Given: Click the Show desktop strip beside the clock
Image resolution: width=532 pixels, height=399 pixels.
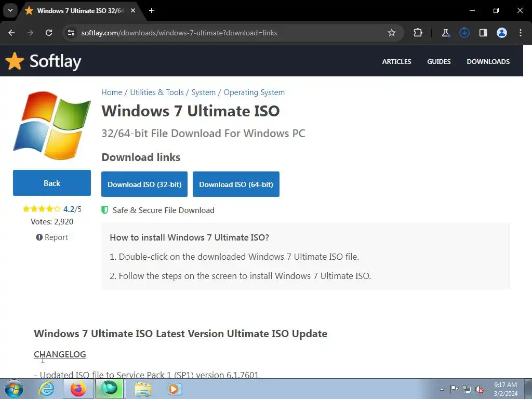Looking at the screenshot, I should [x=528, y=389].
